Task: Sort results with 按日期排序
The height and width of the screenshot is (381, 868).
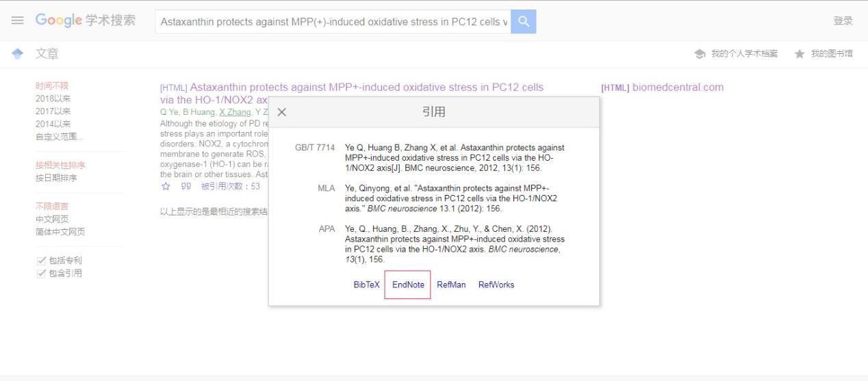Action: click(x=56, y=178)
